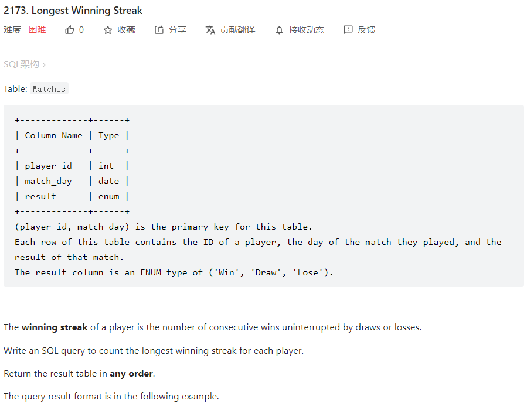Expand the SQL架构 chevron arrow
Screen dimensions: 527x420
click(44, 64)
